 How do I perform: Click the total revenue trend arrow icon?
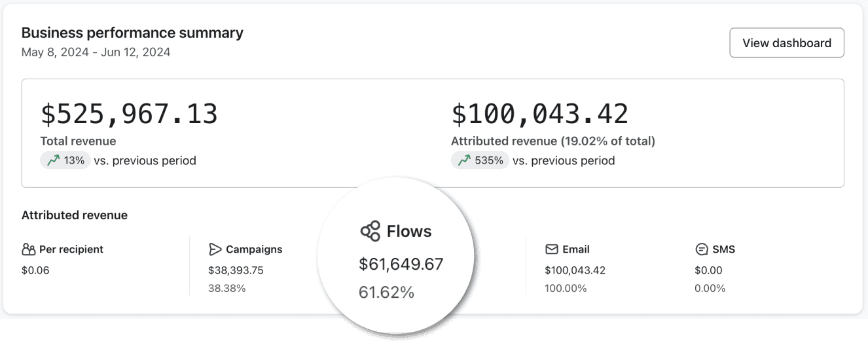52,160
